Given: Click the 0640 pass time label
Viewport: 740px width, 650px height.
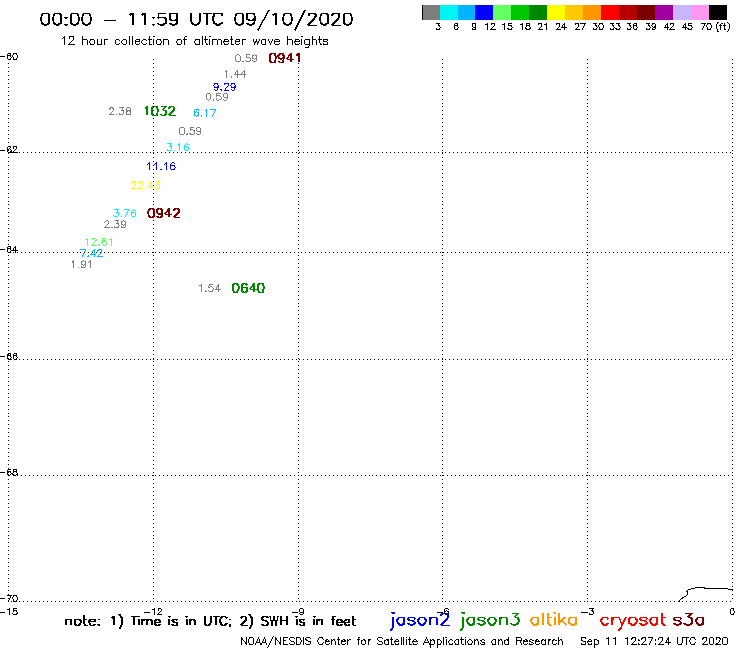Looking at the screenshot, I should [x=248, y=288].
